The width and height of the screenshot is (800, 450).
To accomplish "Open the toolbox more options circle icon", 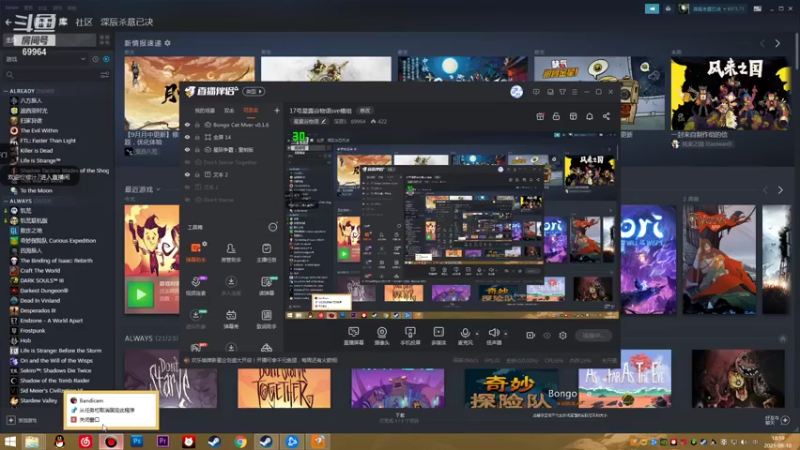I will [x=273, y=227].
